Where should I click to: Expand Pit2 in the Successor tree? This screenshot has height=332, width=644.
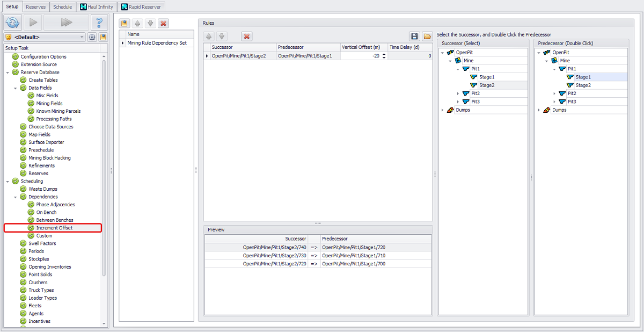click(458, 93)
